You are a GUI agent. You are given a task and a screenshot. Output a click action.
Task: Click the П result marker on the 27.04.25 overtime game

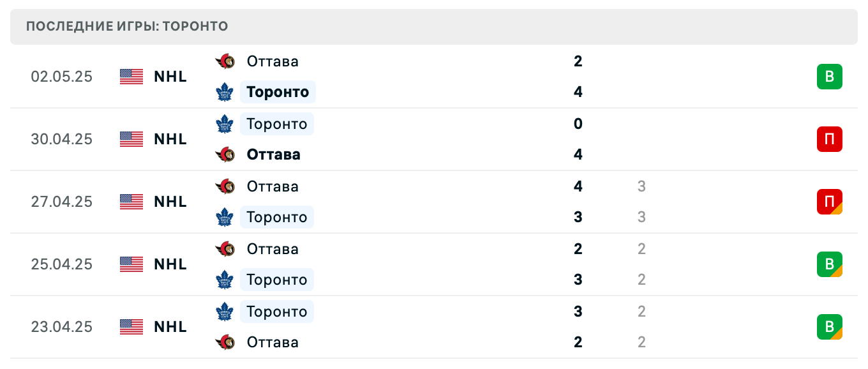coord(830,202)
